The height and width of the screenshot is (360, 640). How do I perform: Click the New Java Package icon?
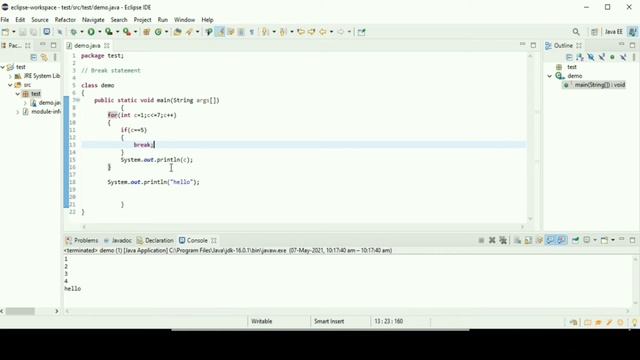click(x=146, y=32)
